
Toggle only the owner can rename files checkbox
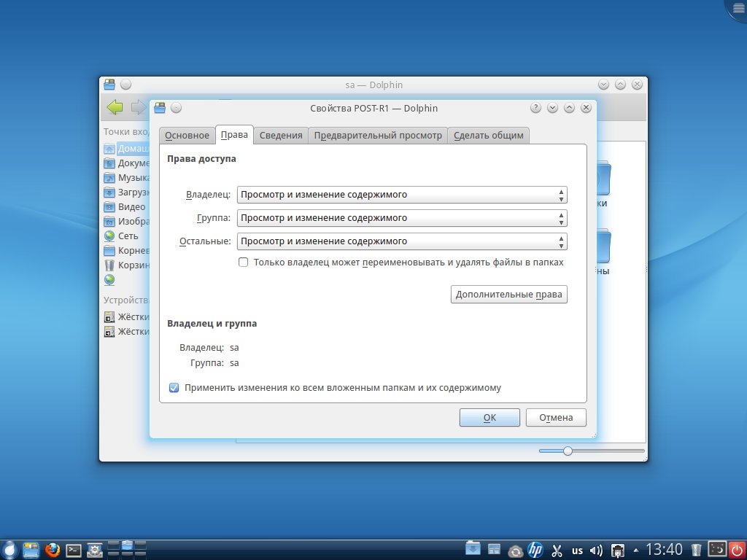pyautogui.click(x=244, y=262)
